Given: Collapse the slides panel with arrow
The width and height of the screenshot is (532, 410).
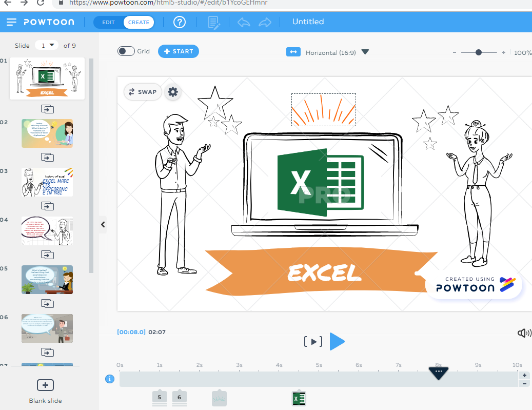Looking at the screenshot, I should tap(103, 224).
